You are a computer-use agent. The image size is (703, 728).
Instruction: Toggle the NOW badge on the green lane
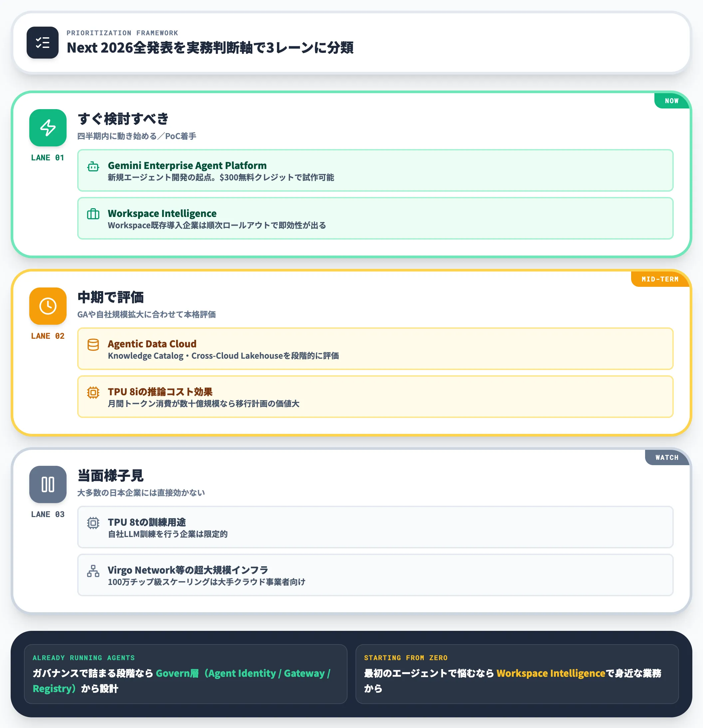[x=671, y=100]
